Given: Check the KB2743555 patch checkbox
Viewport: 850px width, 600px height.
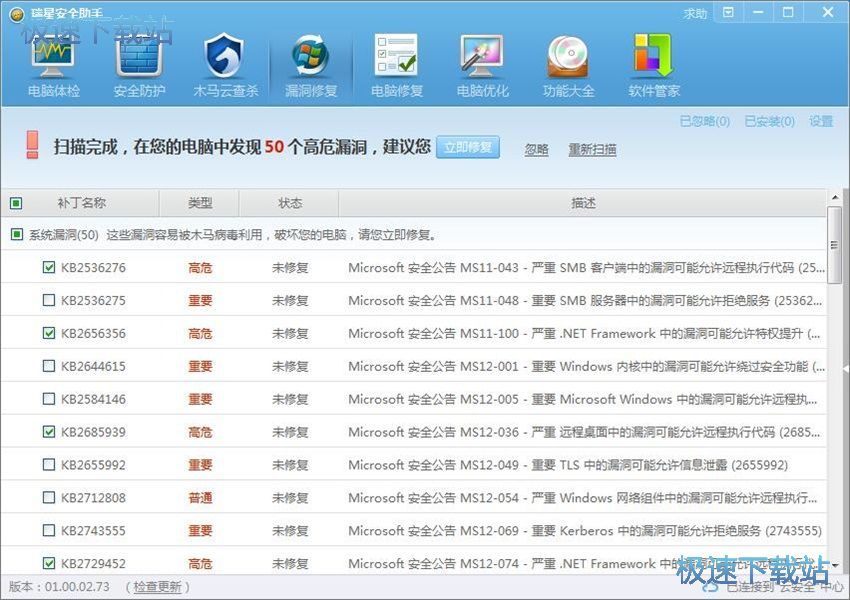Looking at the screenshot, I should point(49,530).
